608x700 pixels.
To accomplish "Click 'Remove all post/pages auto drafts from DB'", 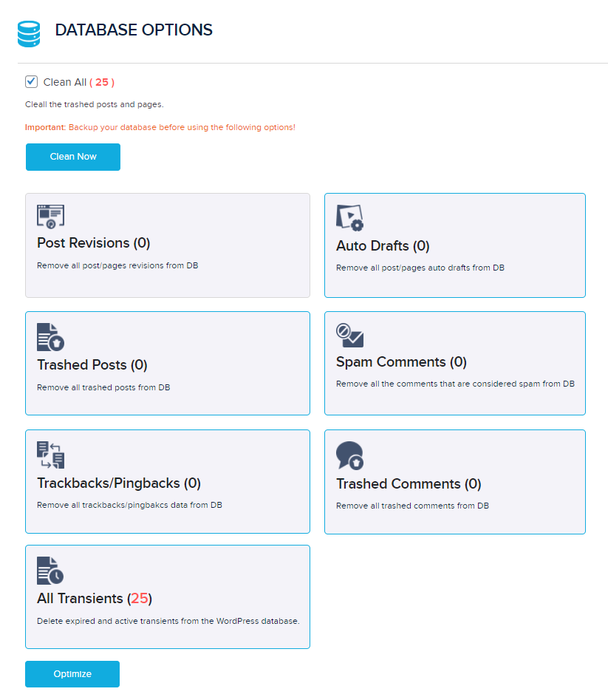I will pyautogui.click(x=420, y=268).
